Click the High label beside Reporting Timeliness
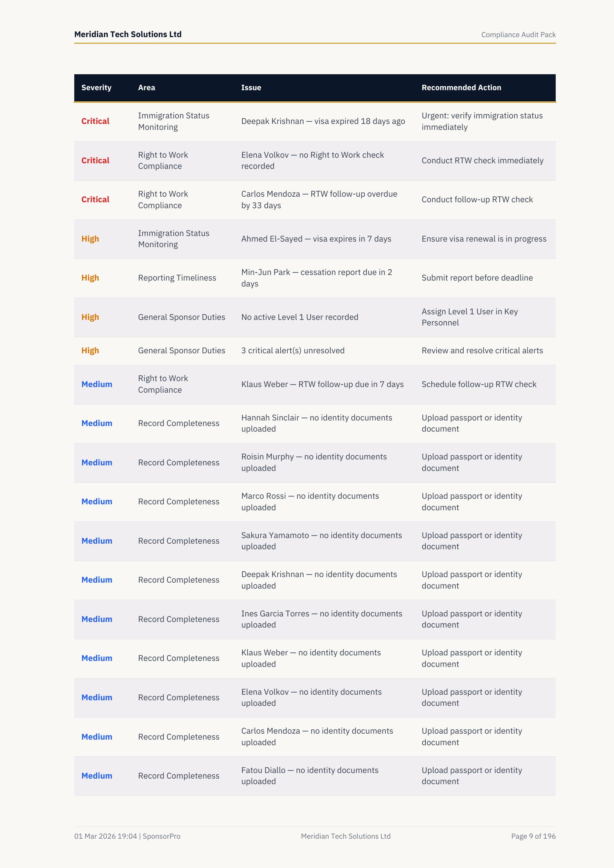This screenshot has width=614, height=868. [x=90, y=278]
